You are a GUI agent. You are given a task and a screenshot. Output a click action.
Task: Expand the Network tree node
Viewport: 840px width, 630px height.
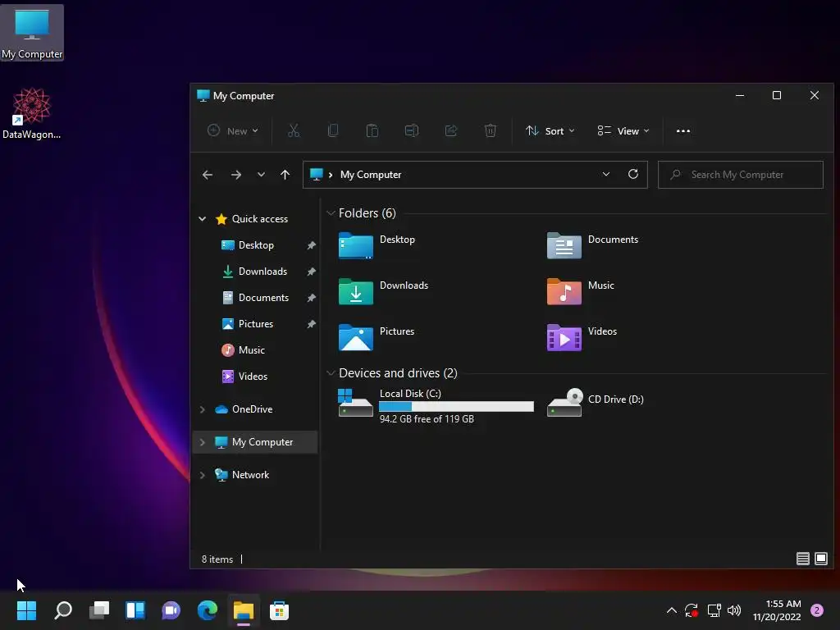[x=203, y=475]
